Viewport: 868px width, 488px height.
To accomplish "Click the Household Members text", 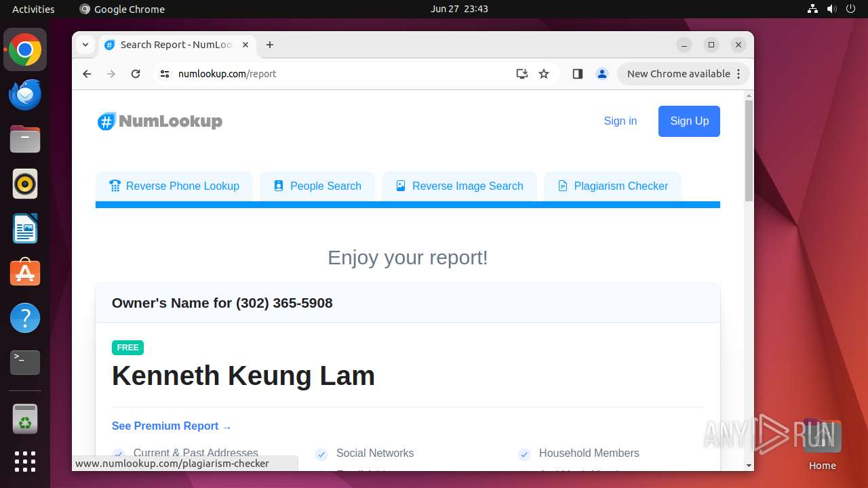I will [589, 453].
